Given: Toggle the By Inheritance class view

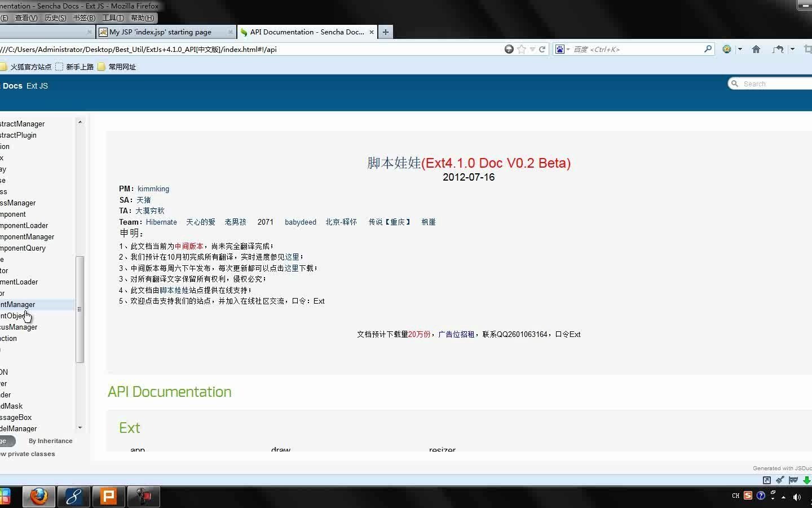Looking at the screenshot, I should pos(50,441).
